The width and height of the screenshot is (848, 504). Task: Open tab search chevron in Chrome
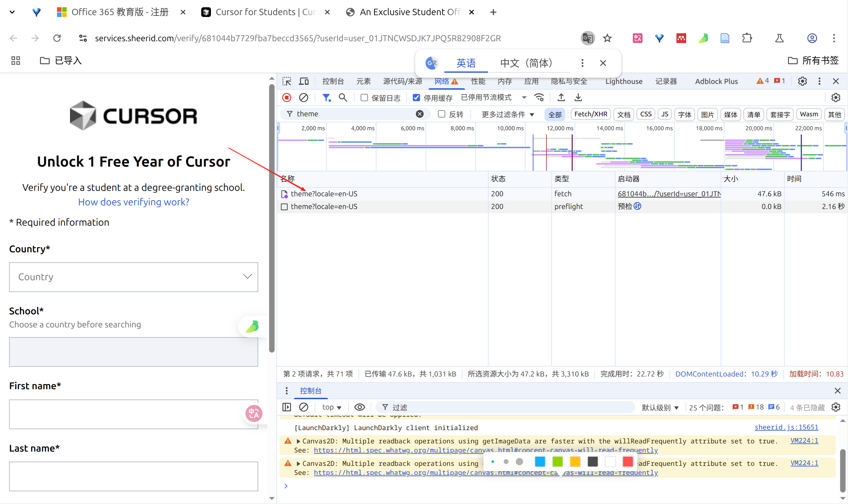pos(12,12)
